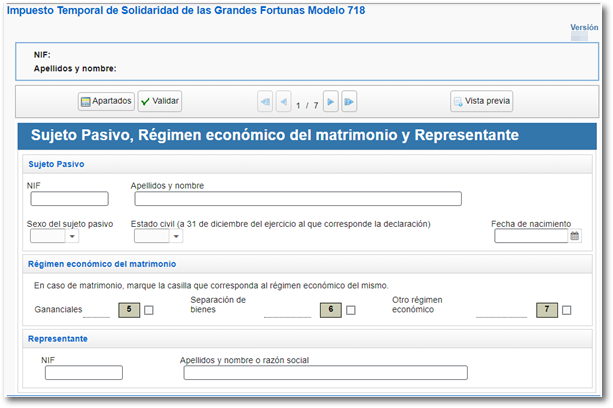This screenshot has width=613, height=408.
Task: Go to the previous page arrow
Action: click(283, 102)
